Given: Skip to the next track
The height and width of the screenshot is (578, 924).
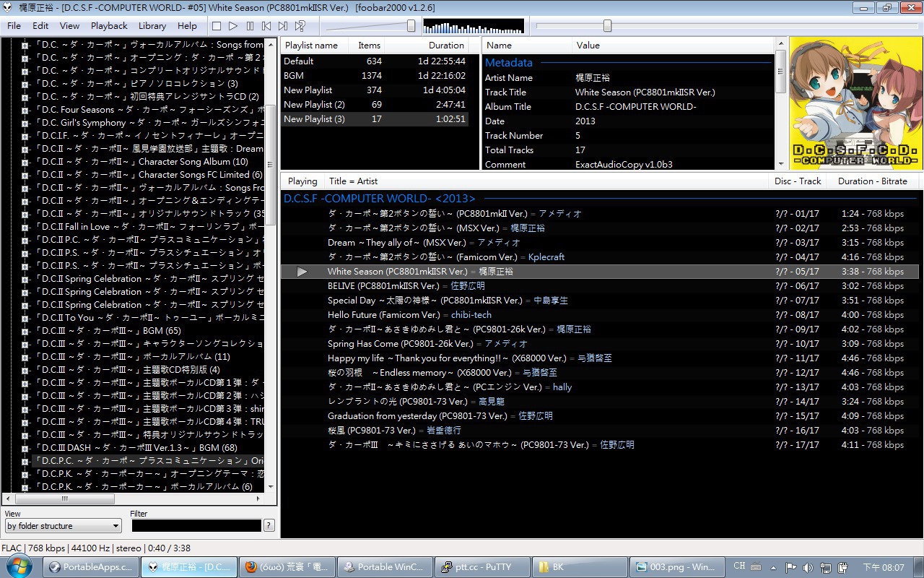Looking at the screenshot, I should [x=283, y=26].
